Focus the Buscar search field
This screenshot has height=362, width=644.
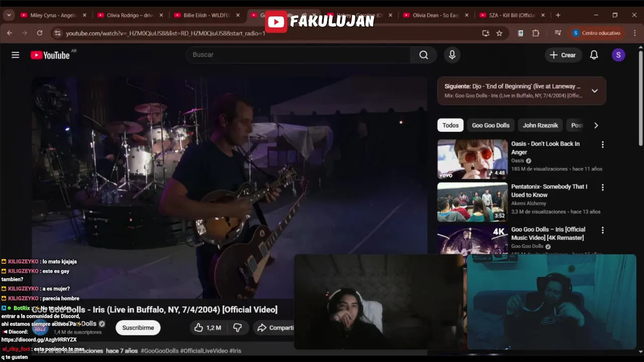298,55
